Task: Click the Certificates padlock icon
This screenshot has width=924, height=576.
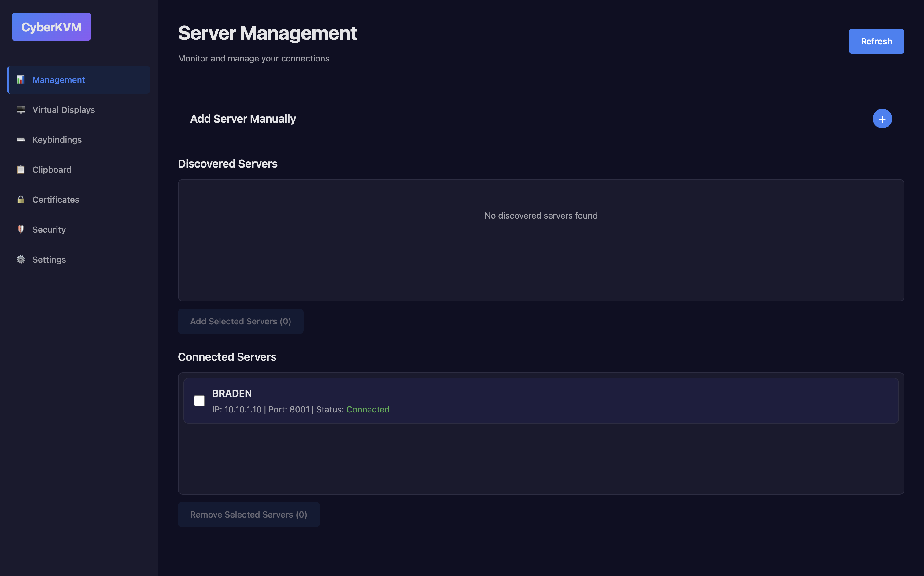Action: pos(21,200)
